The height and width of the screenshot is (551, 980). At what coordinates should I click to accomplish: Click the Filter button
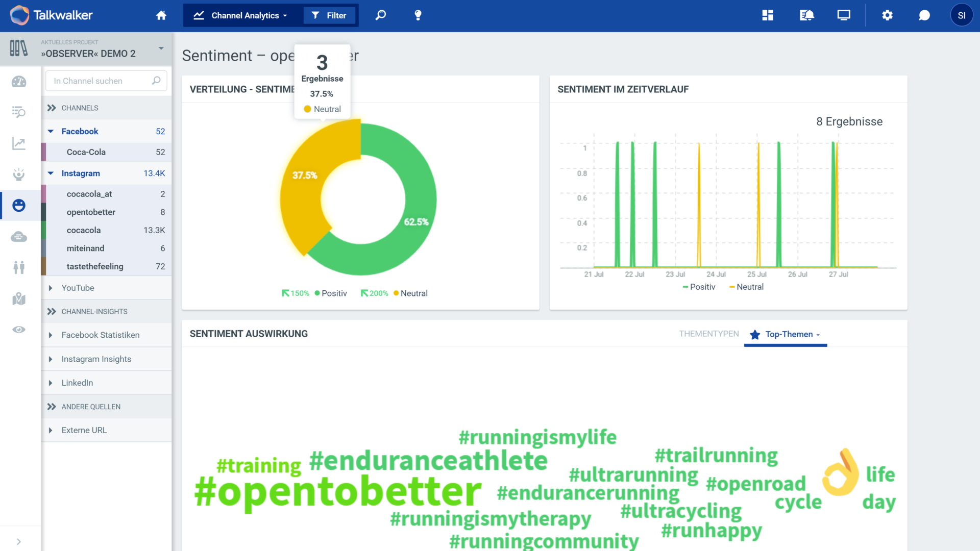point(329,15)
